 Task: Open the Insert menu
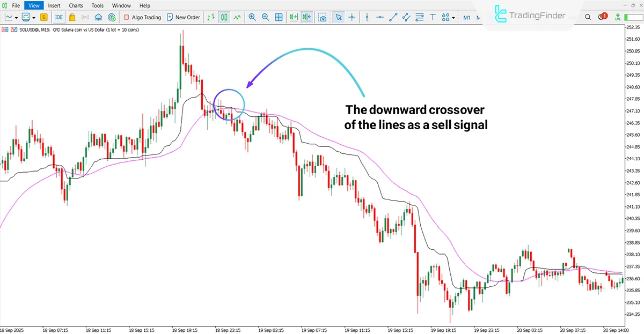click(x=54, y=5)
